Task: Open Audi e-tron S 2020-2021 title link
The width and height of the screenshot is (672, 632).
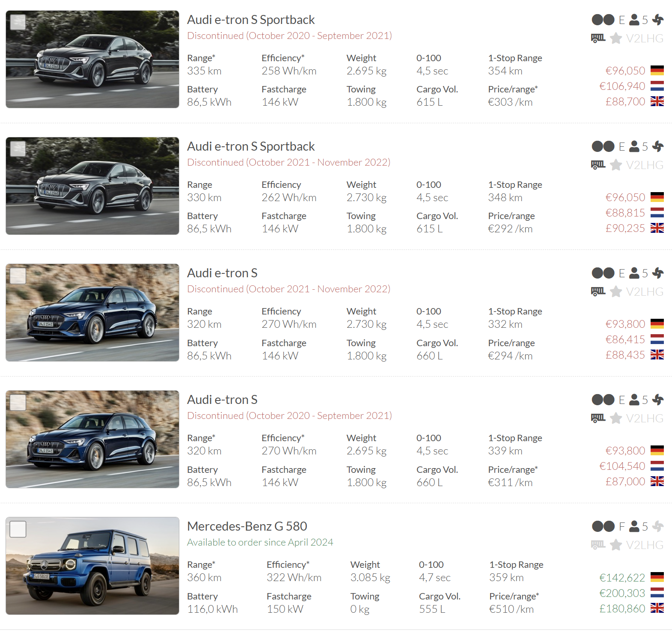Action: coord(222,400)
